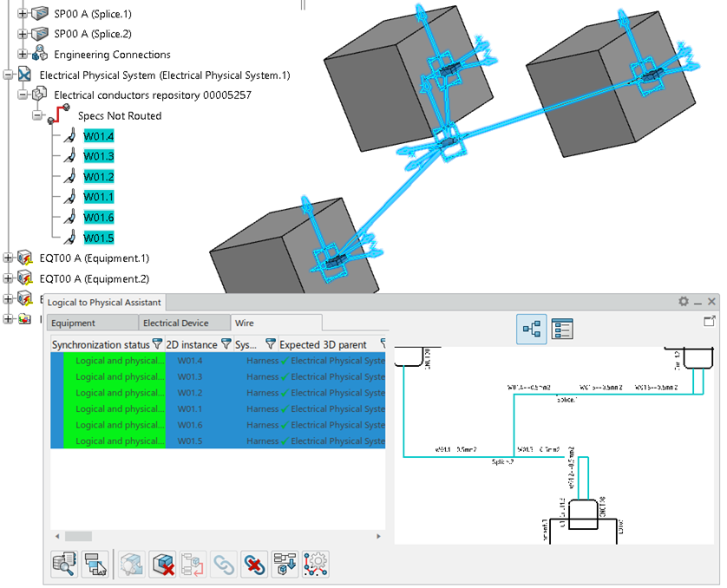This screenshot has height=588, width=727.
Task: Collapse the Specs Not Routed node
Action: point(37,115)
